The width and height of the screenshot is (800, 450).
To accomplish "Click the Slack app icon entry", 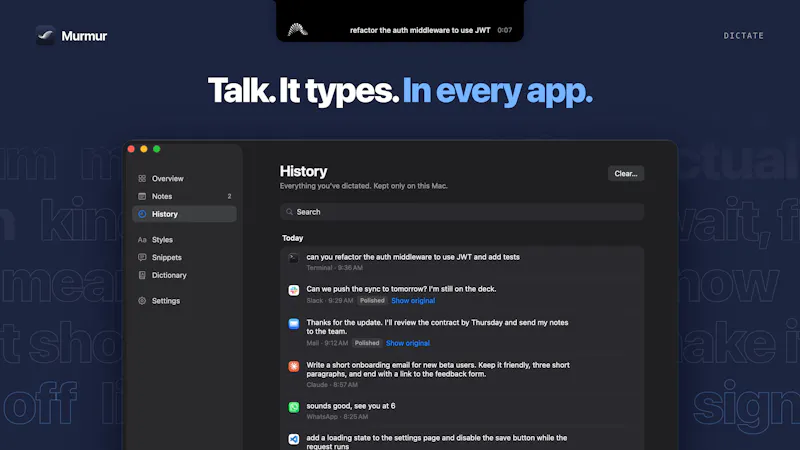I will pyautogui.click(x=293, y=290).
